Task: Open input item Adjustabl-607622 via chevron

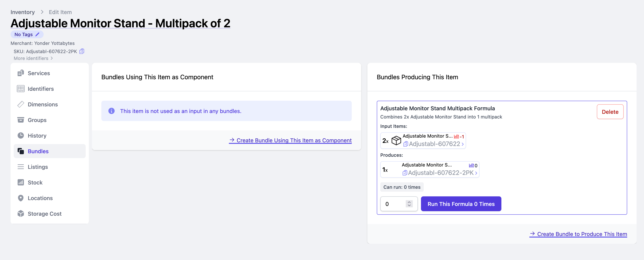Action: (462, 144)
